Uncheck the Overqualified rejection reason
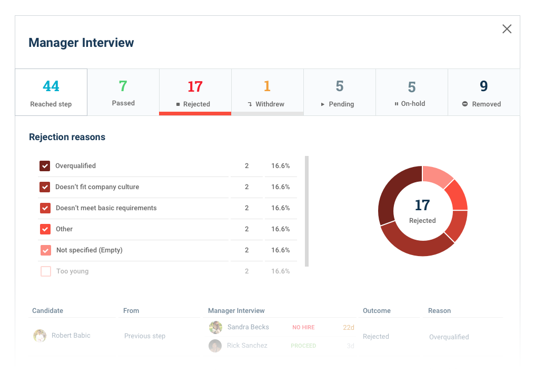This screenshot has height=392, width=534. pos(45,166)
